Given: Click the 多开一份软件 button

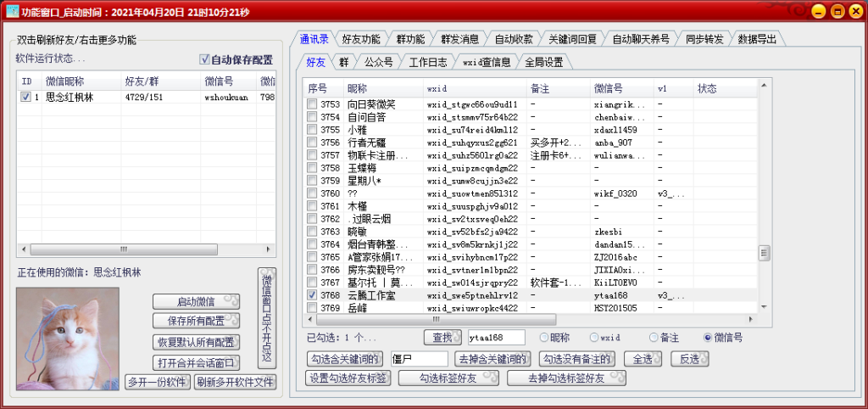Looking at the screenshot, I should coord(157,382).
